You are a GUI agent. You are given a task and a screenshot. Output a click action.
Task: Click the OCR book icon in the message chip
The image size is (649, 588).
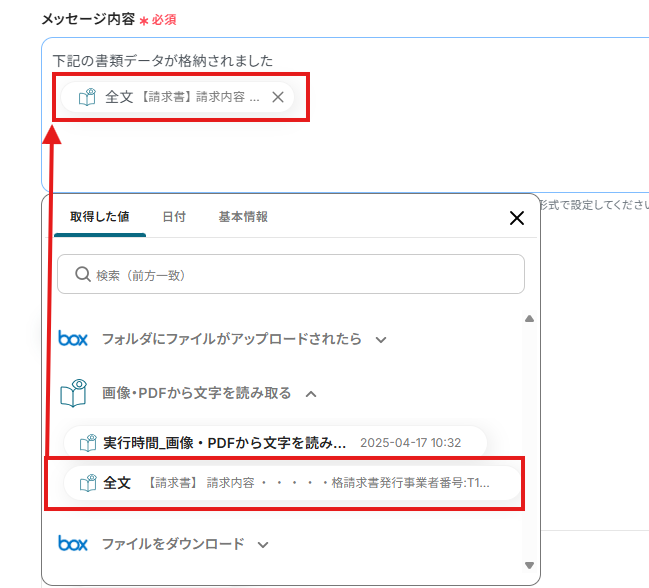[87, 97]
